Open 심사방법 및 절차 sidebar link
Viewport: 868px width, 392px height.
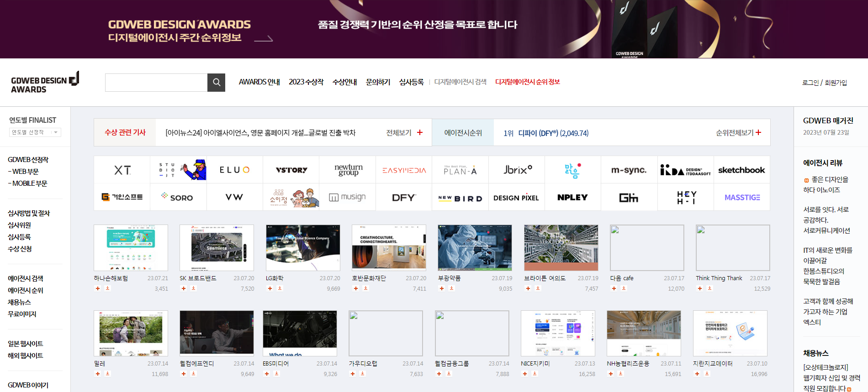(x=29, y=213)
